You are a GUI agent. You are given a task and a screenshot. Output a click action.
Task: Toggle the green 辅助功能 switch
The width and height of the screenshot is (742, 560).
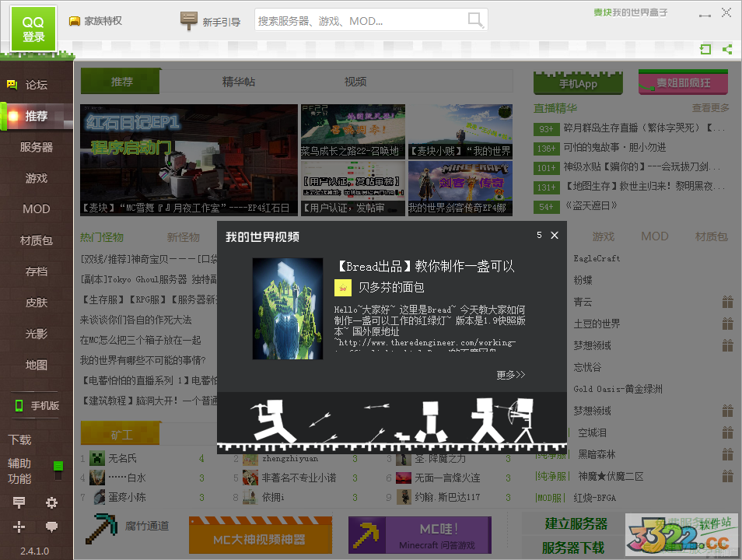coord(58,467)
